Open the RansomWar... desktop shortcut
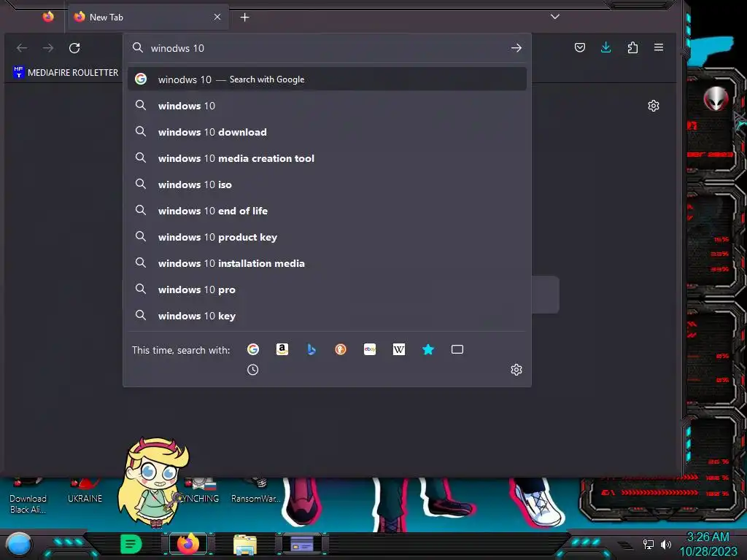The width and height of the screenshot is (747, 560). tap(256, 492)
